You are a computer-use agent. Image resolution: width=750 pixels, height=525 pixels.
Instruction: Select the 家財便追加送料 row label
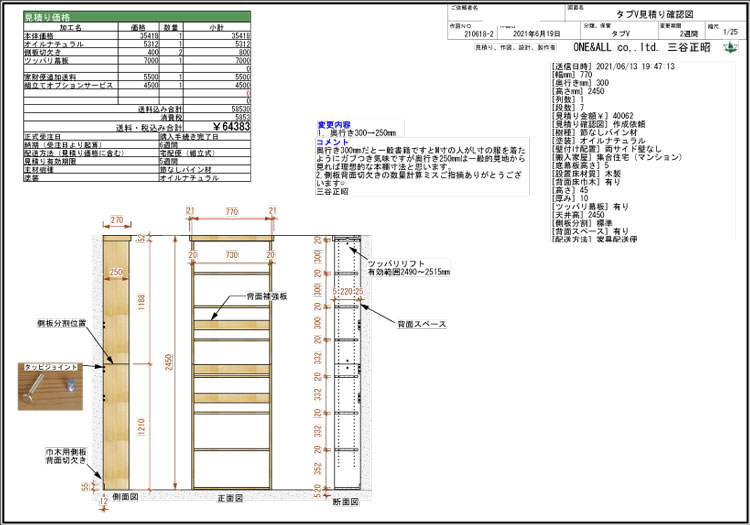pyautogui.click(x=51, y=77)
